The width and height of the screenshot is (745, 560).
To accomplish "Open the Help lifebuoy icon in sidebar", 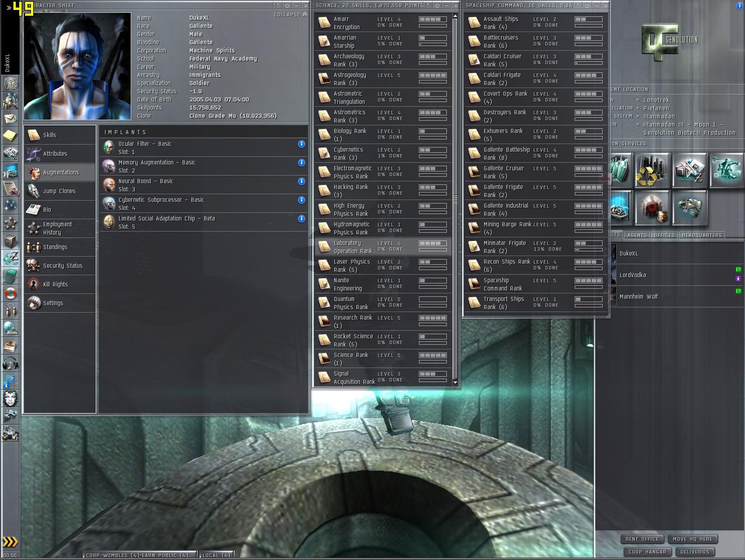I will (11, 293).
